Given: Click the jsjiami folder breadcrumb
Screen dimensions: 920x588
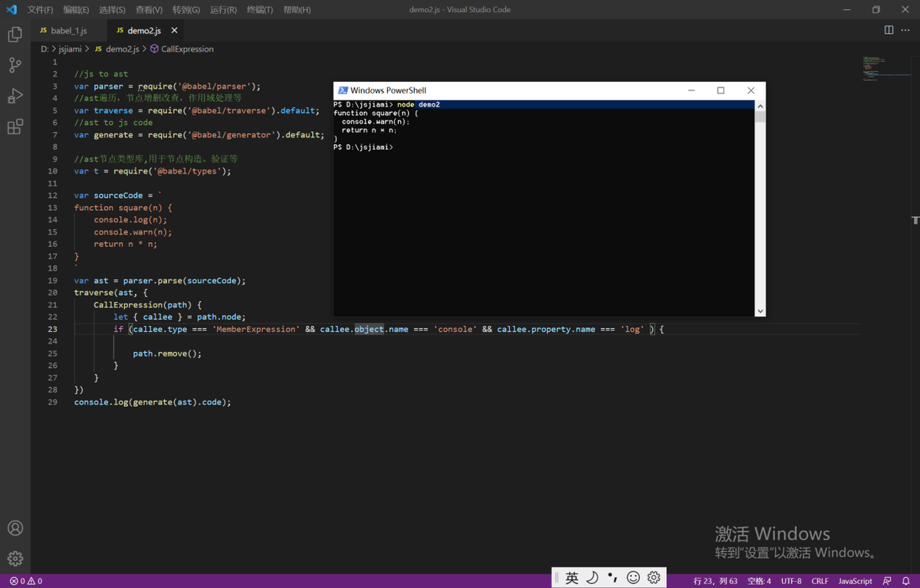Looking at the screenshot, I should point(70,49).
